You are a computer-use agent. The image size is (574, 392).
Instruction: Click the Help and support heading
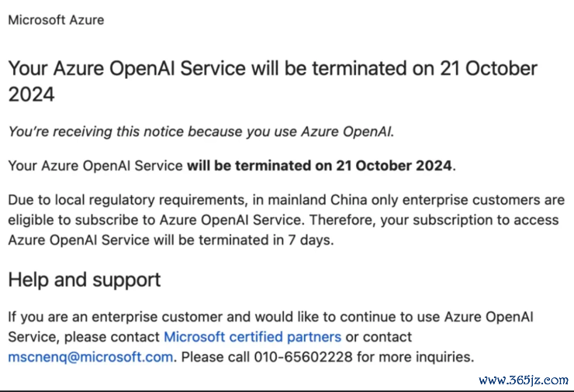[85, 280]
